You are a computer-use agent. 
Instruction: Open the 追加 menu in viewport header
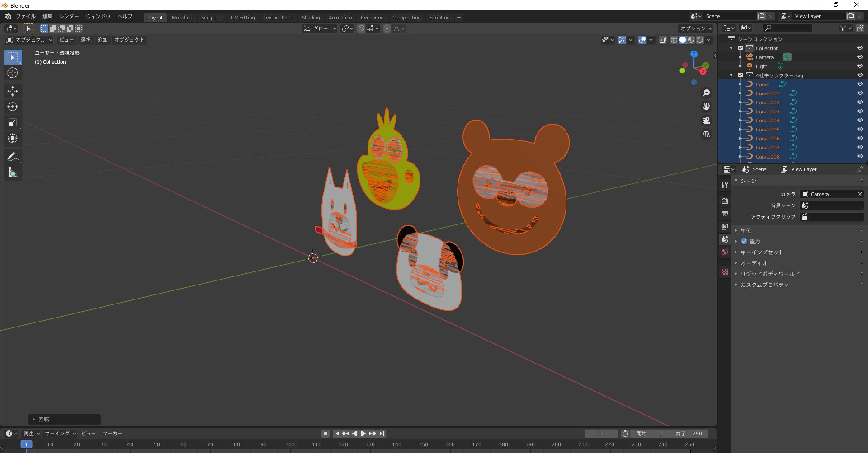[x=103, y=40]
